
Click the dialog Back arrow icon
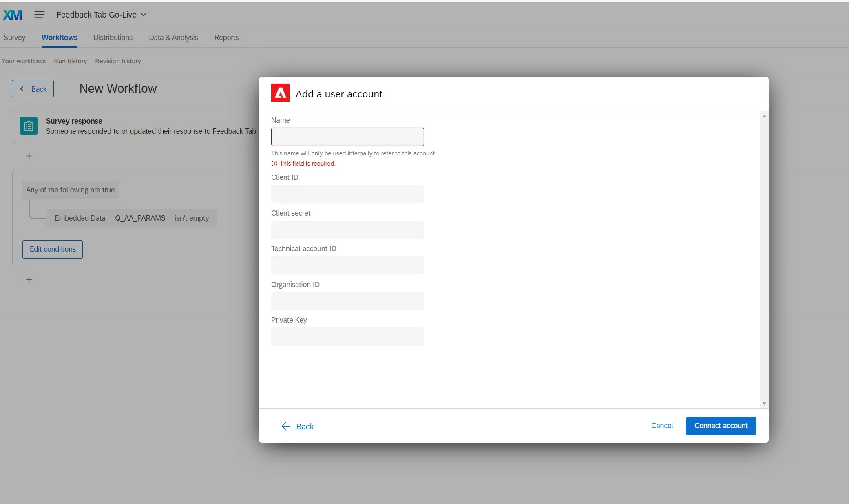click(x=285, y=426)
